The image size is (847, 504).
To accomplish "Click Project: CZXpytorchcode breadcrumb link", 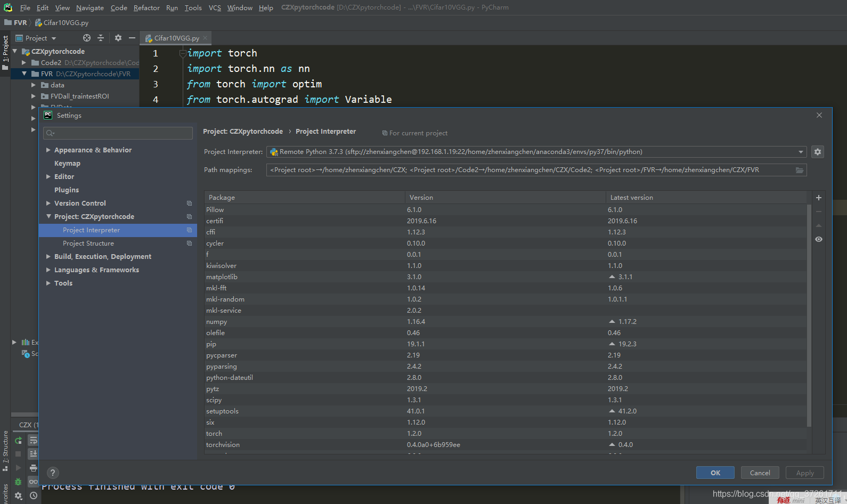I will pos(243,132).
